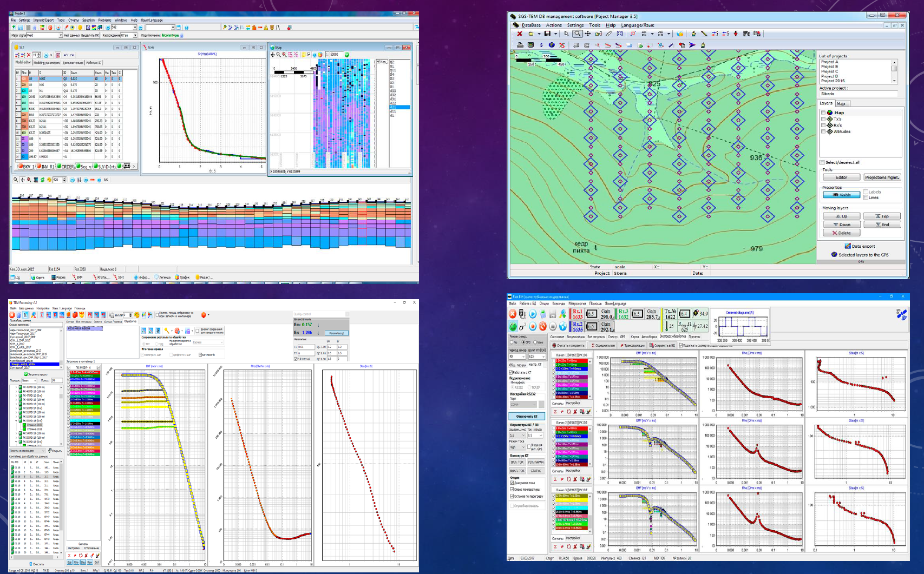Click the sigma squared icon in Fast EM
The image size is (924, 574).
(x=522, y=327)
